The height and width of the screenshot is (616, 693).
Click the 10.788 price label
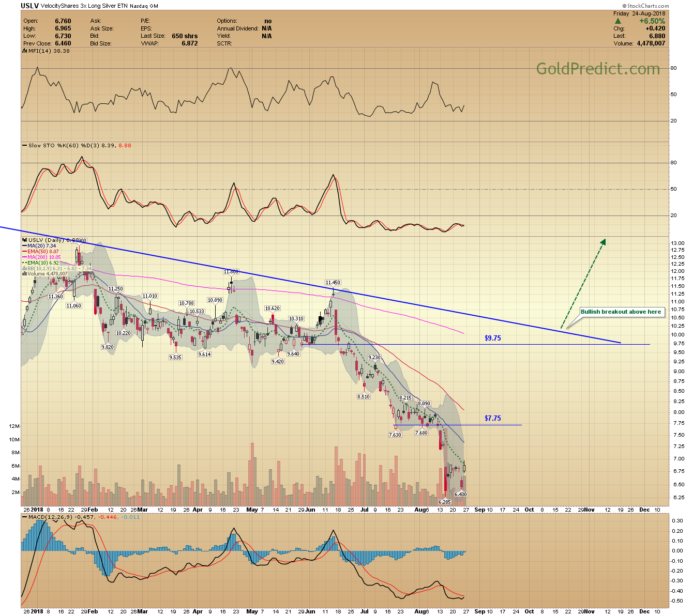pyautogui.click(x=186, y=303)
